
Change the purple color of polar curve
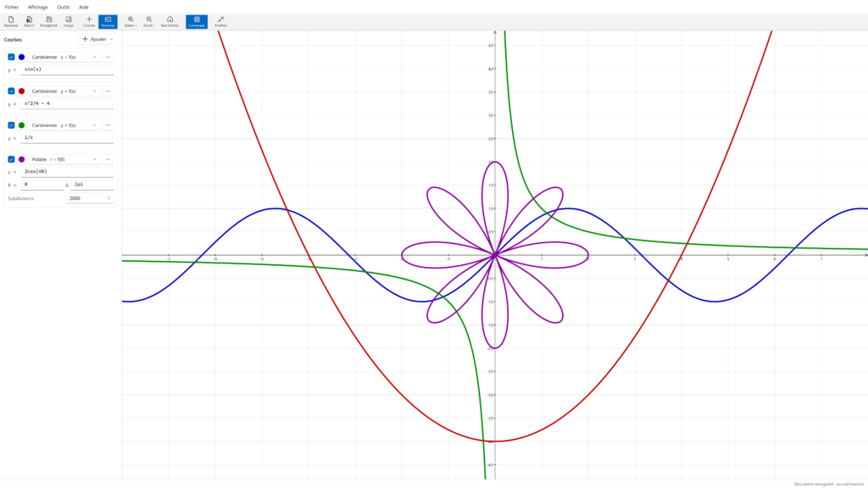coord(21,159)
